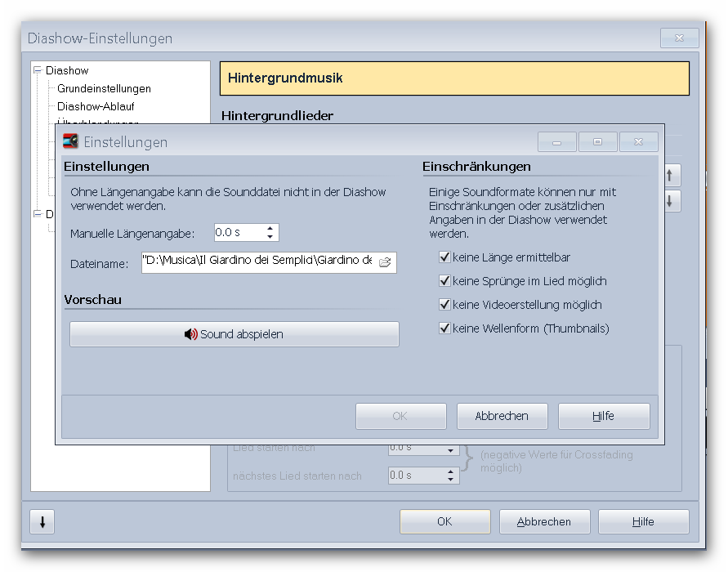
Task: Toggle 'keine Sprünge im Lied möglich' checkbox
Action: [x=445, y=281]
